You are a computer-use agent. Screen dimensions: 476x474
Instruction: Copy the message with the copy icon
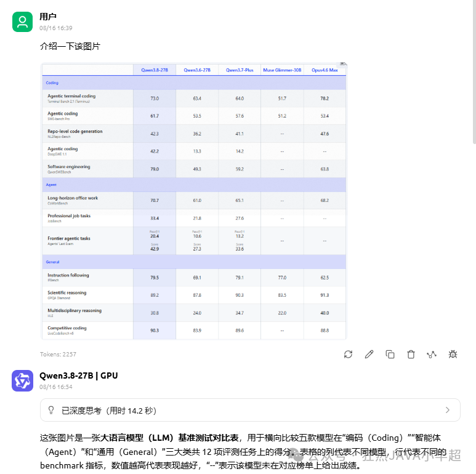[390, 354]
